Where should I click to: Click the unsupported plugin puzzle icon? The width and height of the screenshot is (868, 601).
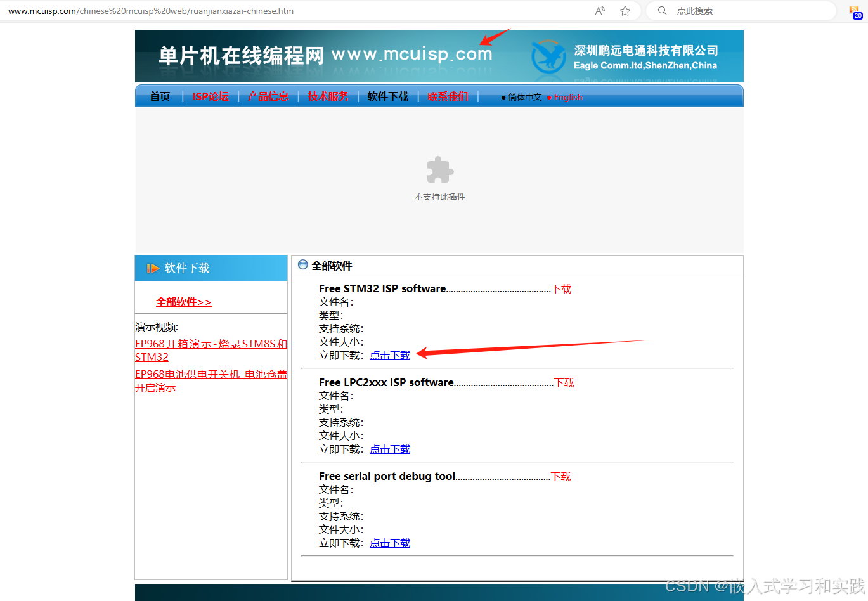coord(440,170)
